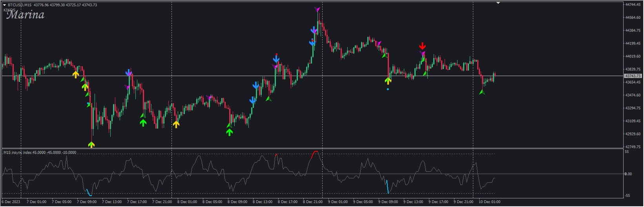The image size is (644, 207).
Task: Click the magenta arrowhead at the chart's highest peak
Action: pyautogui.click(x=317, y=9)
